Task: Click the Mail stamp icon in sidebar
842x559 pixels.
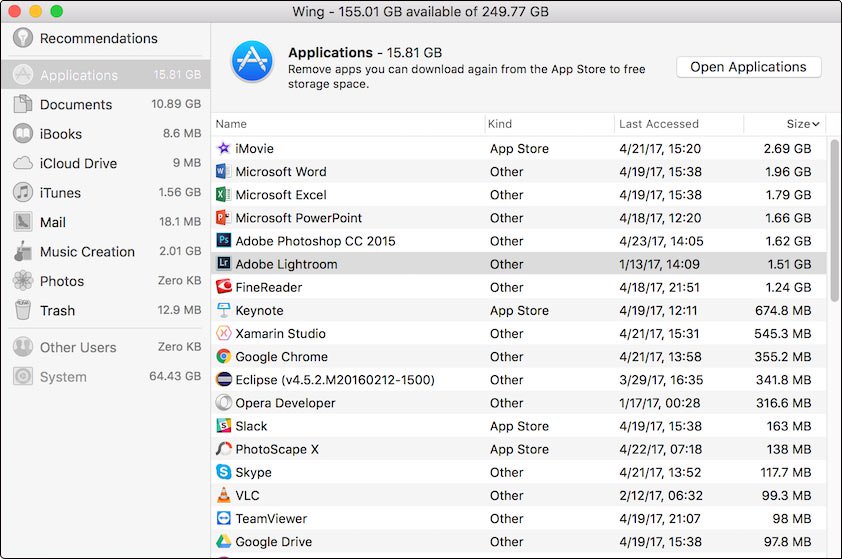Action: (x=23, y=221)
